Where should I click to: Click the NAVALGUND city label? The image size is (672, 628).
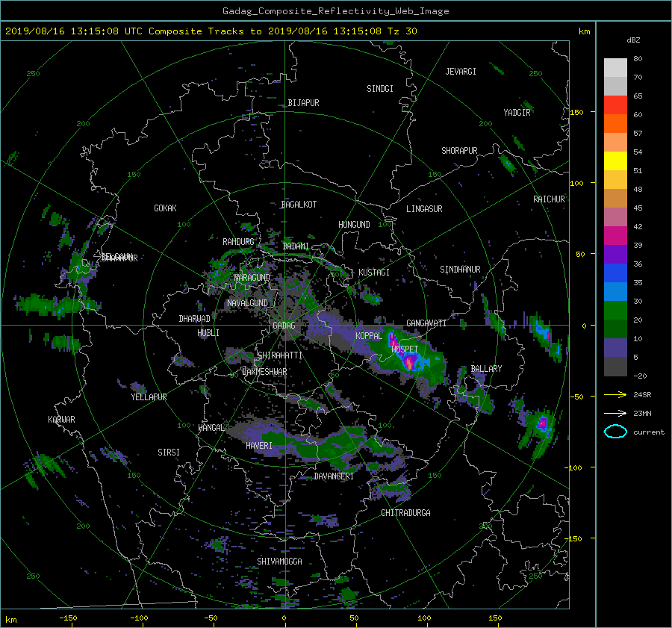(x=247, y=303)
